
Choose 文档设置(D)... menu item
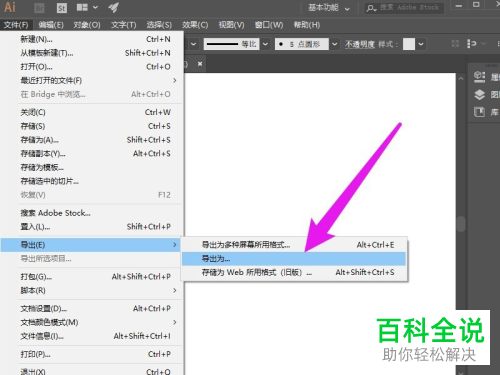point(92,309)
